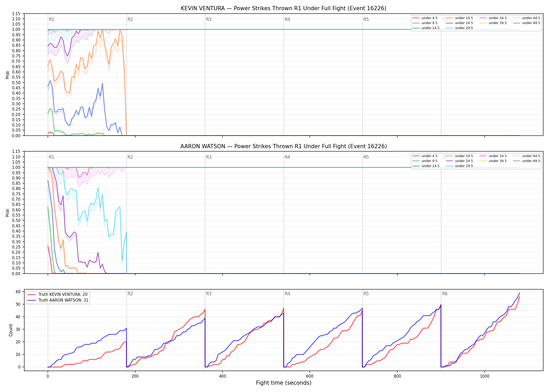Screen dimensions: 549x392
Task: Click the R3 marker in Kevin Ventura chart
Action: 209,19
